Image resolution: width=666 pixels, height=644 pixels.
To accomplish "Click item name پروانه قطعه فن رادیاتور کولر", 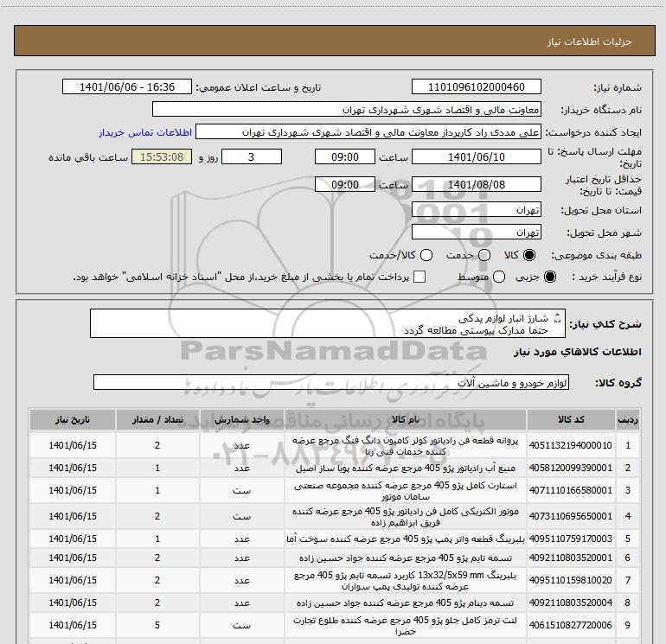I will coord(405,446).
